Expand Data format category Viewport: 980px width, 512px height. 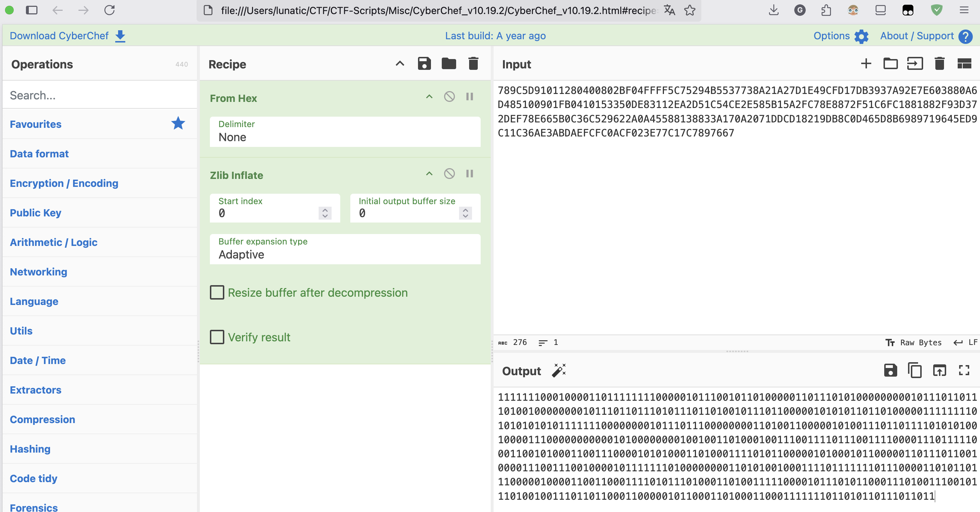click(100, 154)
